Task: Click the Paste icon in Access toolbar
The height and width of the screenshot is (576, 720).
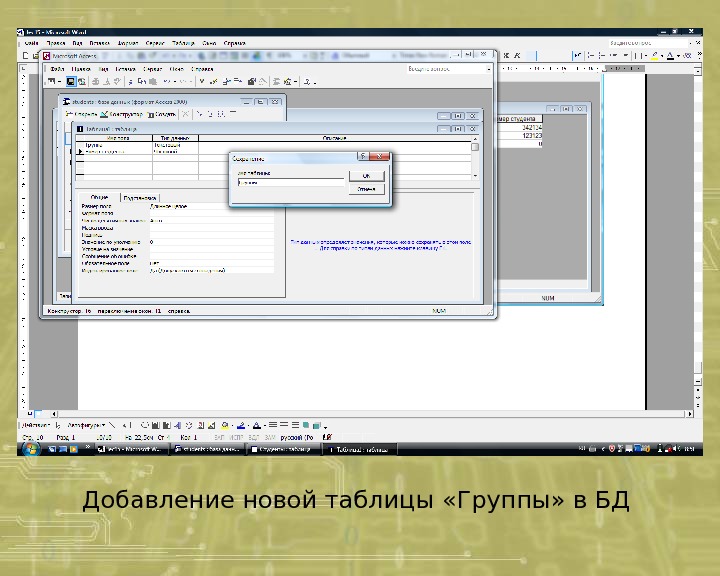Action: pos(153,82)
